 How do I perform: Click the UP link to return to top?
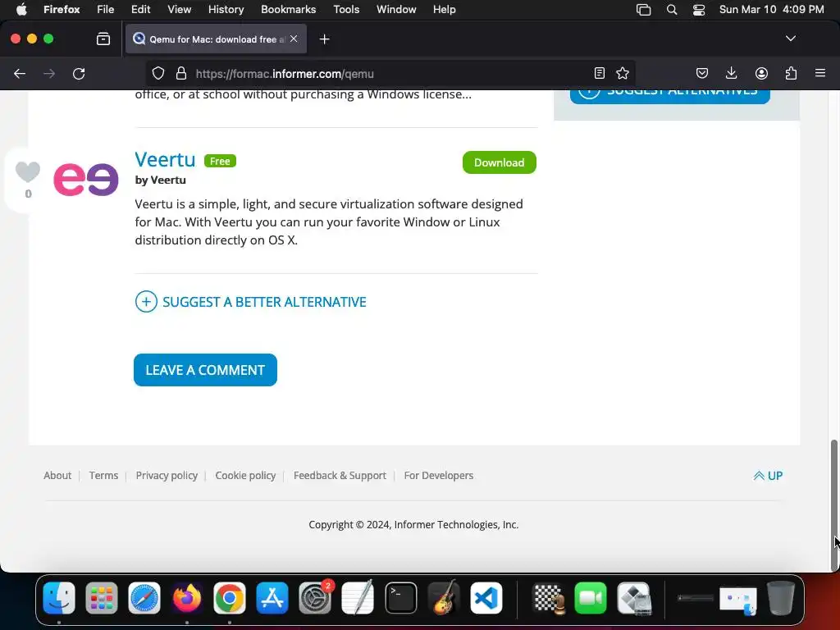pyautogui.click(x=768, y=476)
